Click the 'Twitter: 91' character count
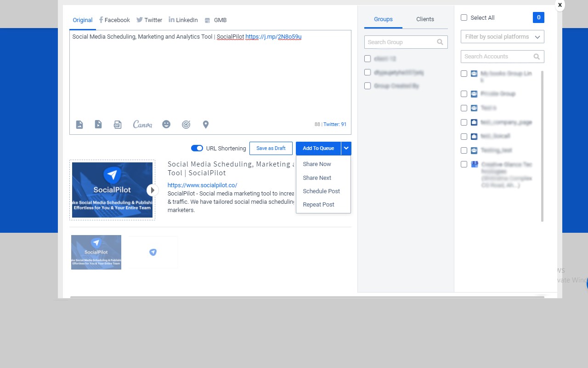588x368 pixels. [335, 125]
